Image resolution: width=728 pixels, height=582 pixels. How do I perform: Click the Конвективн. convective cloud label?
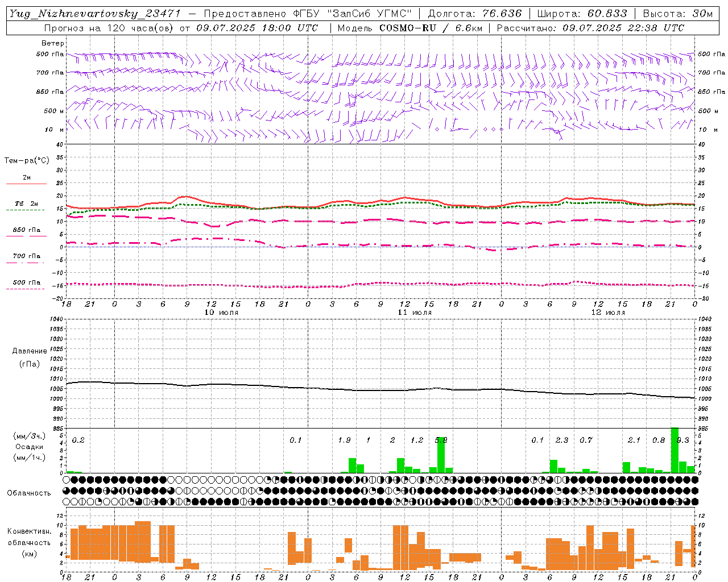pyautogui.click(x=29, y=531)
